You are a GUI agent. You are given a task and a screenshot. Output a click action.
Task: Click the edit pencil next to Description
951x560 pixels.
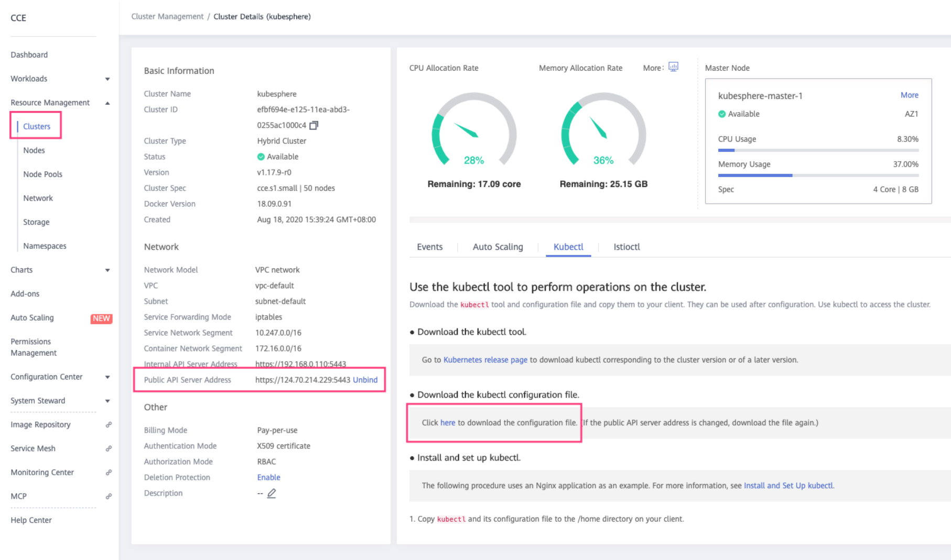tap(272, 493)
